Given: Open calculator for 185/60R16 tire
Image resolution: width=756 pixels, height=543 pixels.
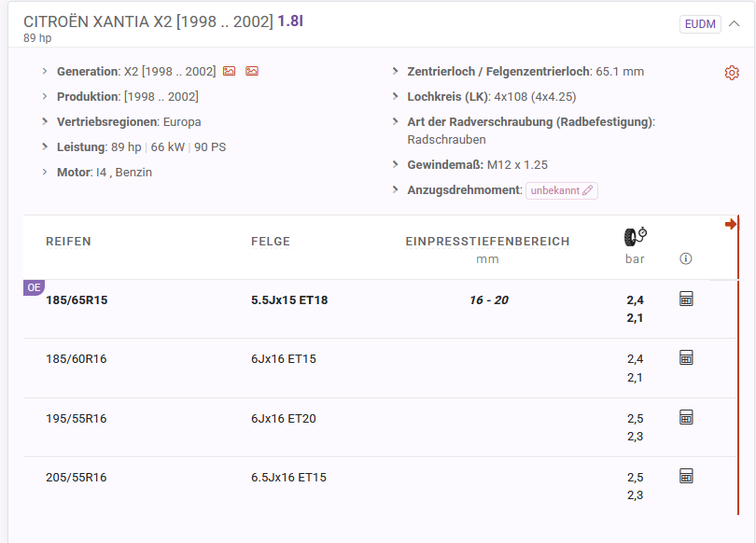Looking at the screenshot, I should [686, 357].
